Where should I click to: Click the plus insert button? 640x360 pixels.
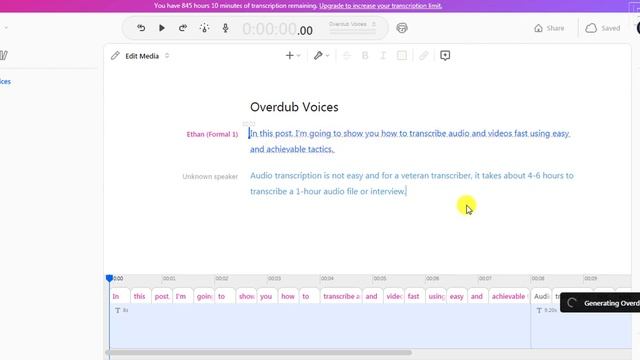click(x=289, y=56)
